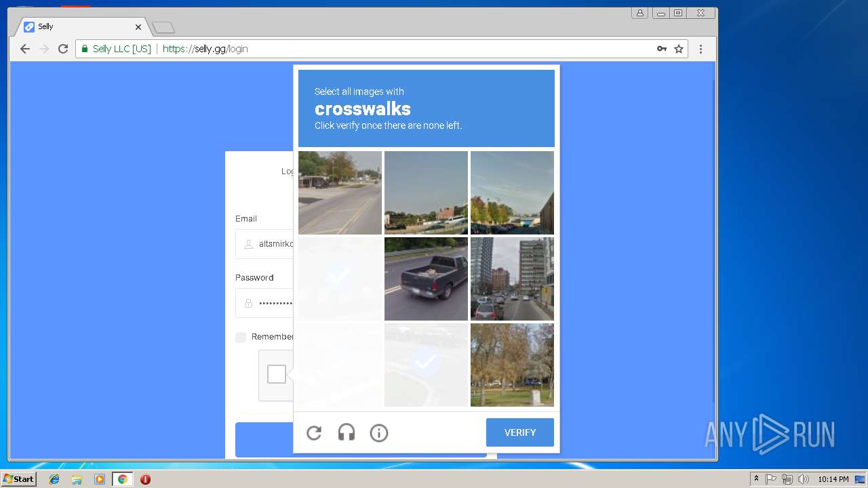Go back using browser back arrow
The height and width of the screenshot is (488, 868).
click(25, 49)
